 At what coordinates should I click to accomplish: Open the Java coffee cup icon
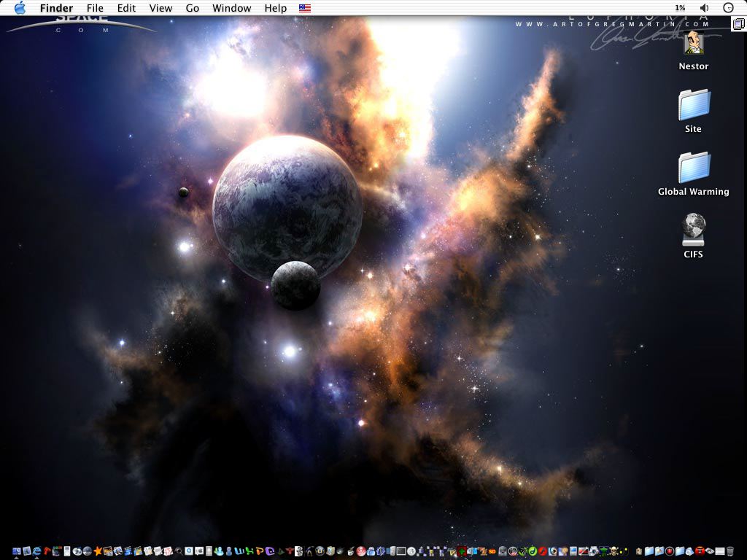click(350, 551)
